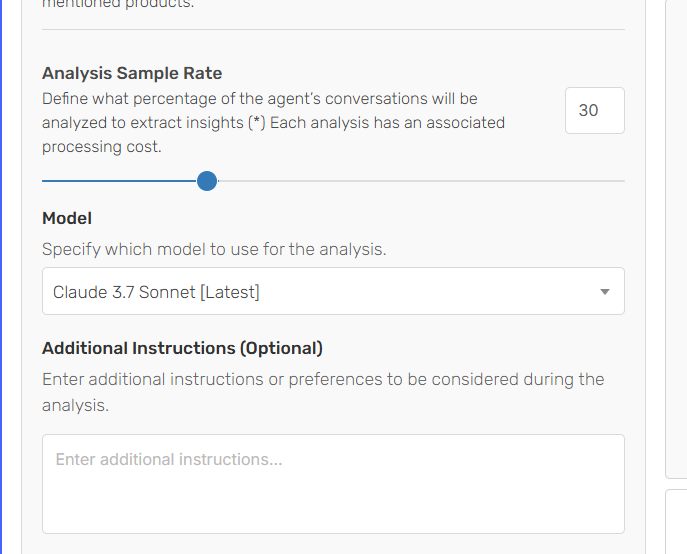Click the partial card at the right edge

click(676, 239)
